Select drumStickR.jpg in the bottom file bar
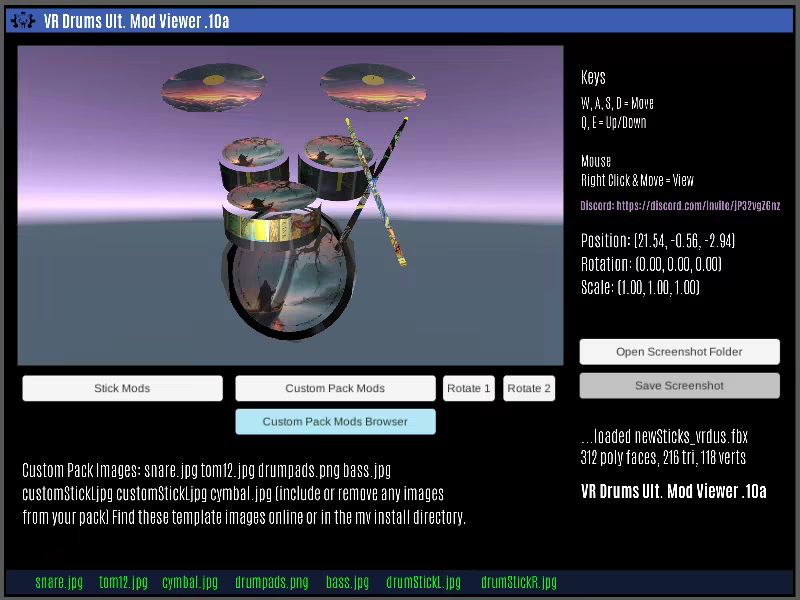This screenshot has width=800, height=600. pyautogui.click(x=518, y=582)
